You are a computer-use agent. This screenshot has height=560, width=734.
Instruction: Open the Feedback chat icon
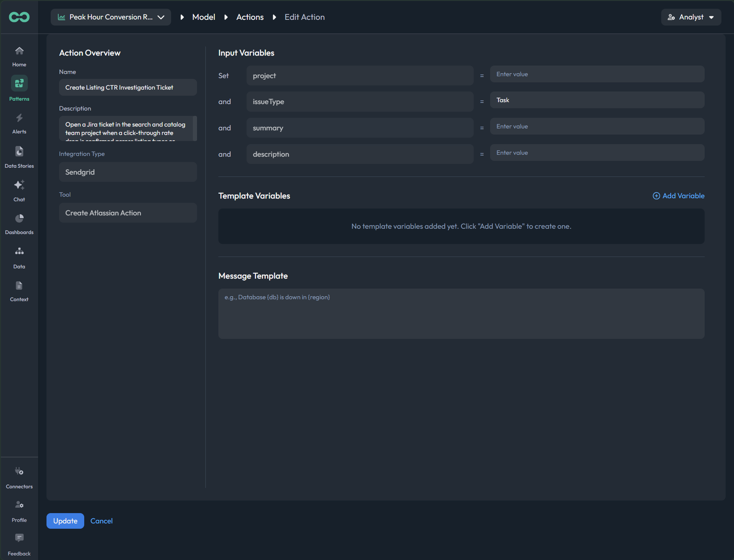(19, 538)
